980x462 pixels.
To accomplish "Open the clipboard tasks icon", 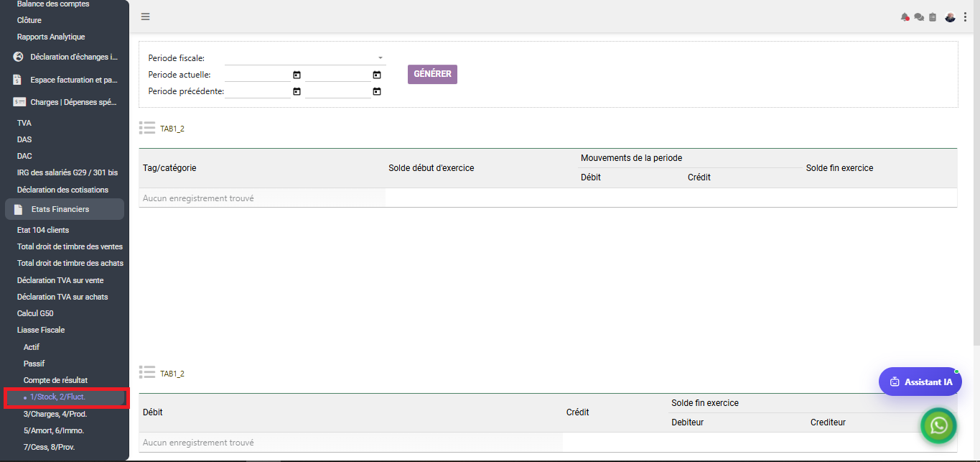I will (933, 17).
